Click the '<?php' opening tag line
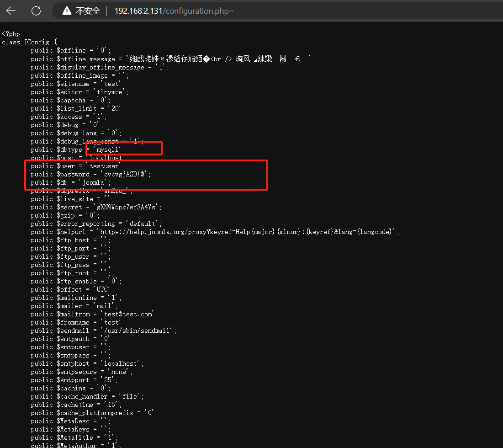The image size is (503, 448). (x=11, y=34)
